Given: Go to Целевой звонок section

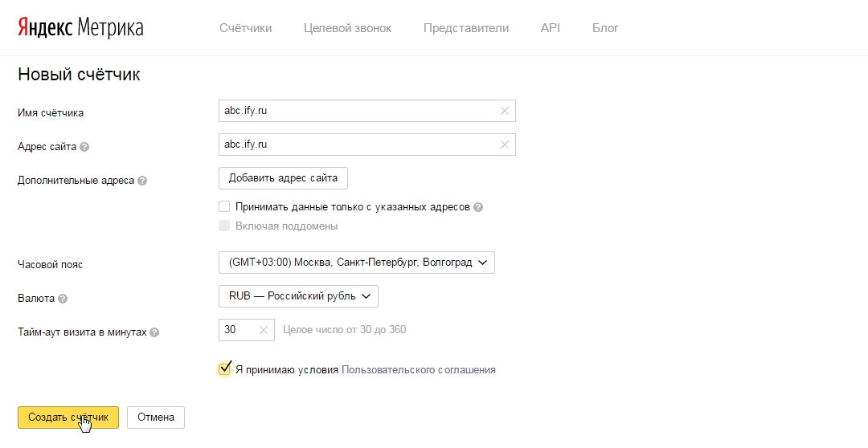Looking at the screenshot, I should tap(347, 28).
